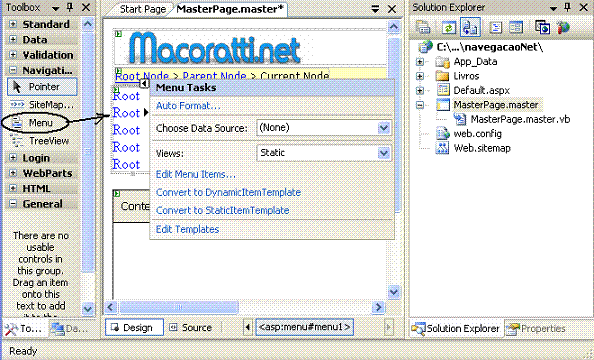Expand the HTML toolbox group

click(x=13, y=188)
